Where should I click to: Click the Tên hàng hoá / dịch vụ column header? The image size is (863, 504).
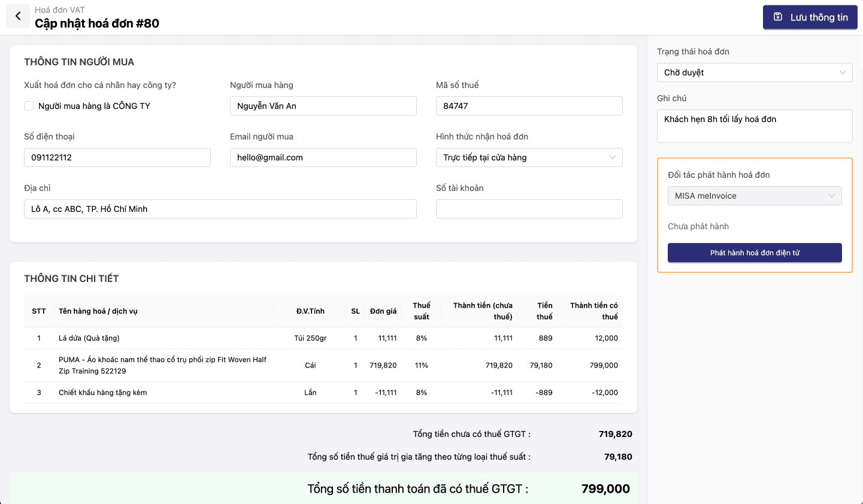click(98, 311)
